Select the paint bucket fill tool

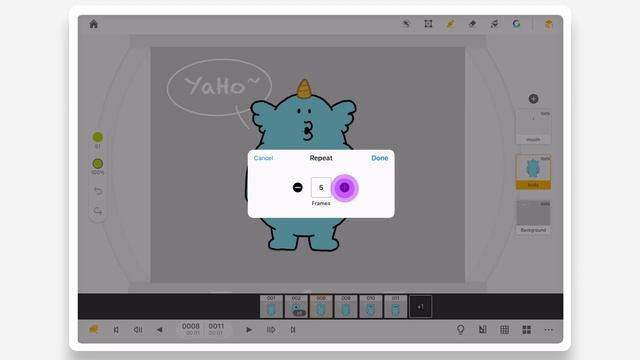(494, 24)
